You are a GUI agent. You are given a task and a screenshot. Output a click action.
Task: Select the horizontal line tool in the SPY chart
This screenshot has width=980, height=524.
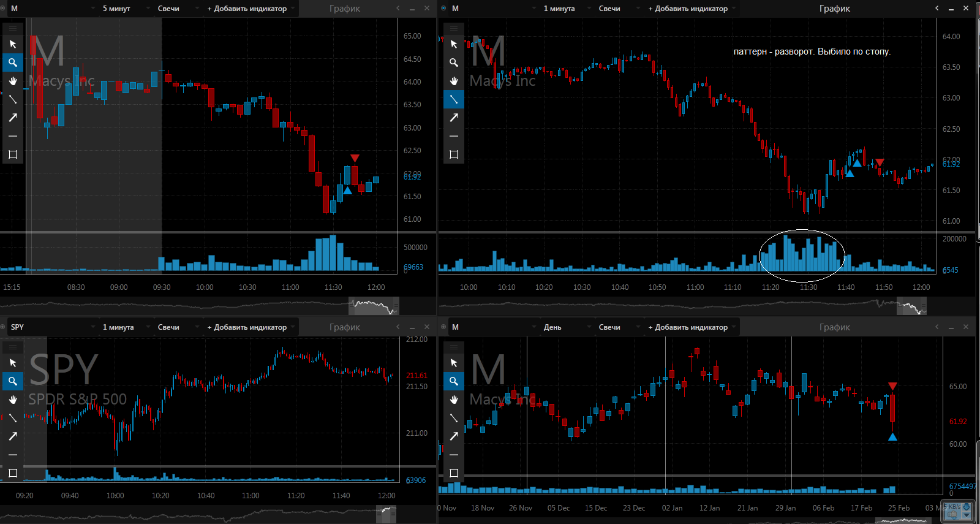point(13,455)
